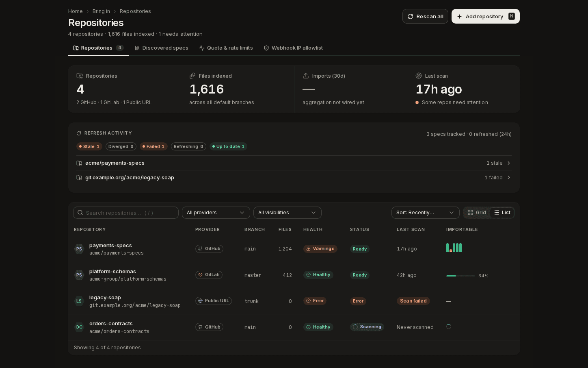Open the Bring in breadcrumb

(x=101, y=11)
